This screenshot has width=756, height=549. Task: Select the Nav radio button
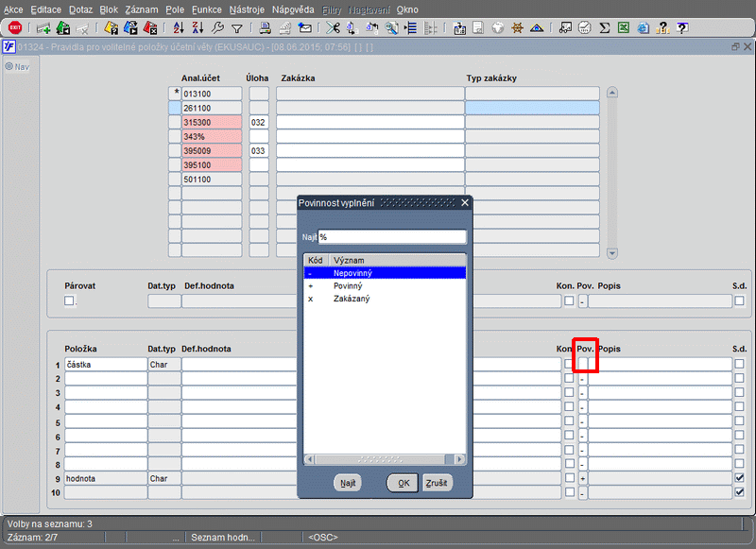click(x=9, y=66)
